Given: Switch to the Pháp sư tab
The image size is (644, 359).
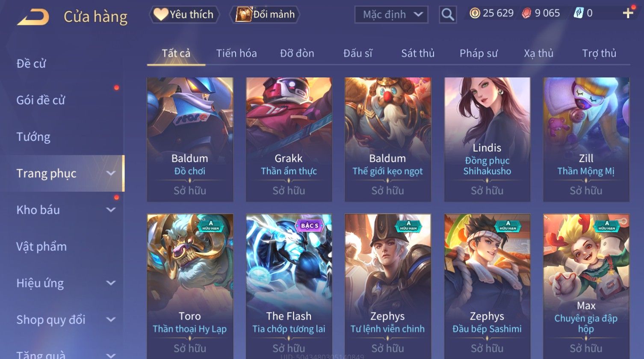Looking at the screenshot, I should [x=479, y=53].
